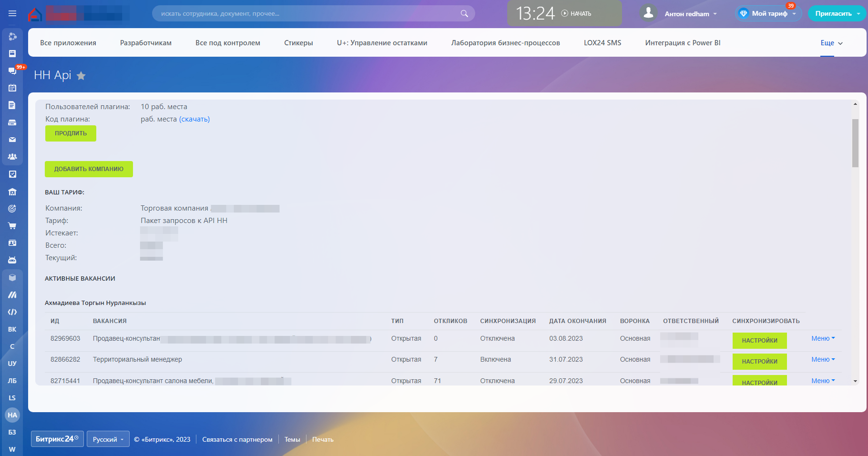Image resolution: width=868 pixels, height=456 pixels.
Task: Switch to the Разработчикам tab
Action: [x=145, y=43]
